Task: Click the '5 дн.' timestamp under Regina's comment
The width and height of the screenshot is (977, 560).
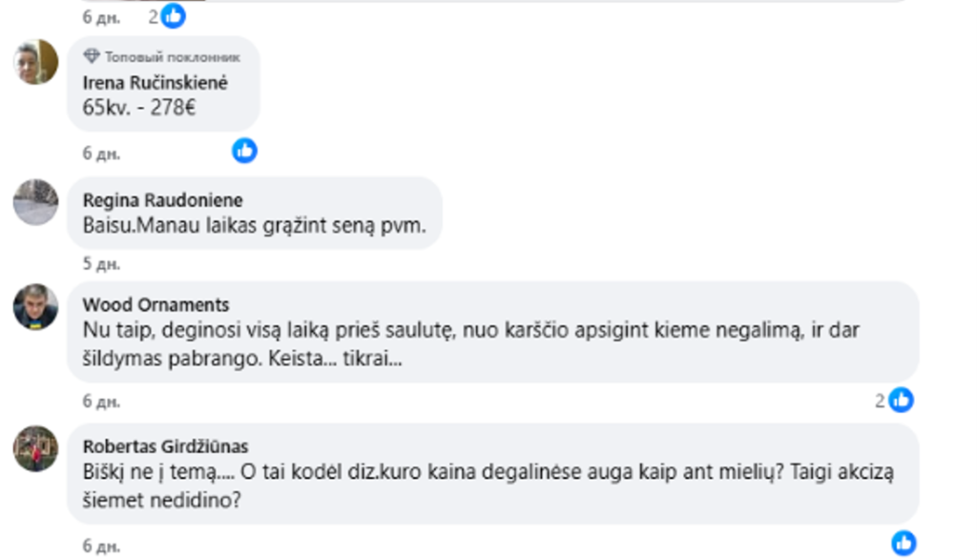Action: tap(101, 263)
